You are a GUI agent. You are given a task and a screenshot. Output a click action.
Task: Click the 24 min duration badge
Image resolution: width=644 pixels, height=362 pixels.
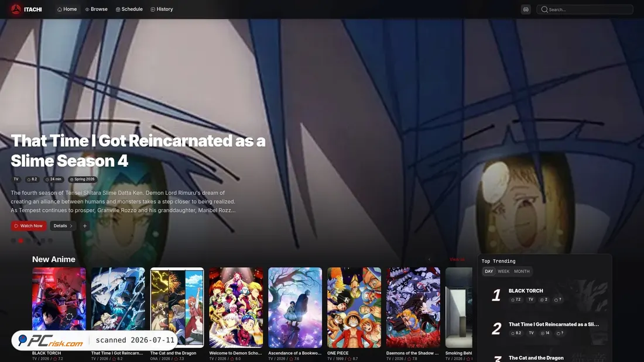(x=53, y=180)
